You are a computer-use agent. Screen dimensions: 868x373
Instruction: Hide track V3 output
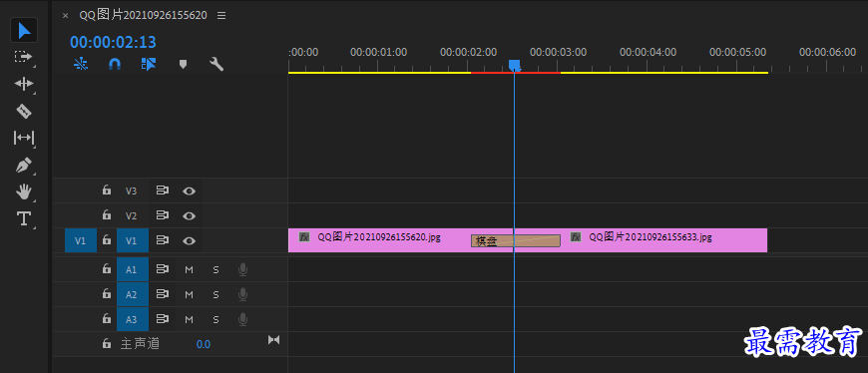click(190, 191)
